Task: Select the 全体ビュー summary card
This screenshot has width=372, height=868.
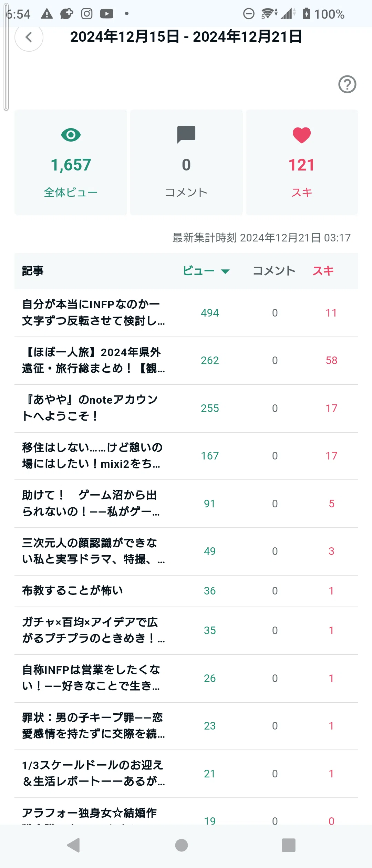Action: [71, 162]
